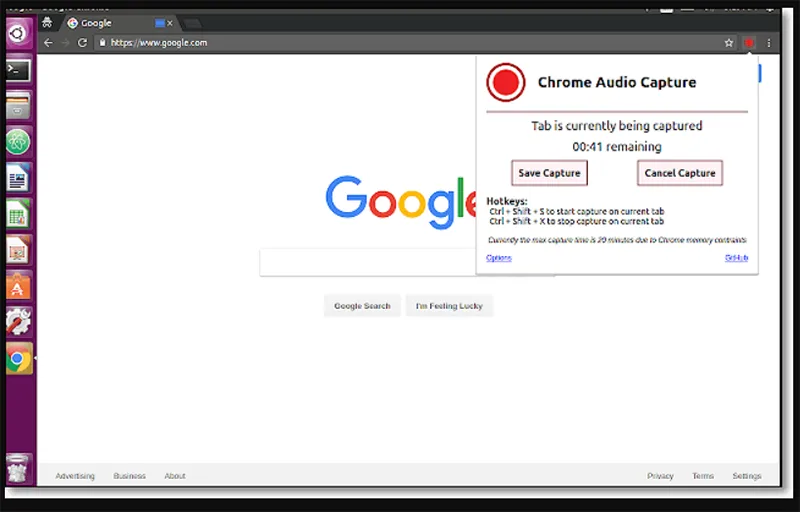The height and width of the screenshot is (512, 800).
Task: Open a new tab
Action: pos(192,23)
